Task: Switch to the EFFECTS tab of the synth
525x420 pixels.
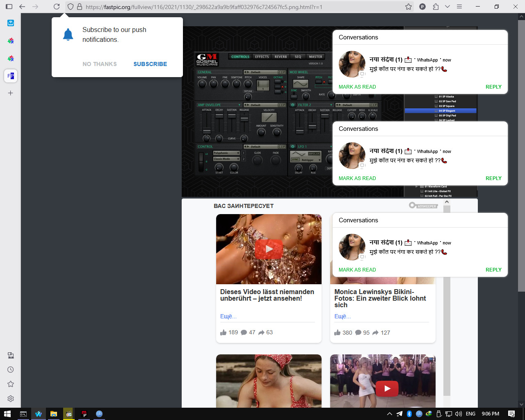Action: click(x=262, y=57)
